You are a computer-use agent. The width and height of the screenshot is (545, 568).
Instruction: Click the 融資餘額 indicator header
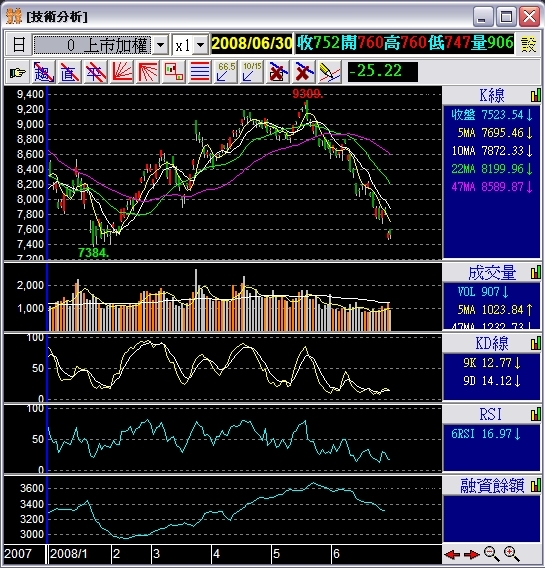(491, 485)
